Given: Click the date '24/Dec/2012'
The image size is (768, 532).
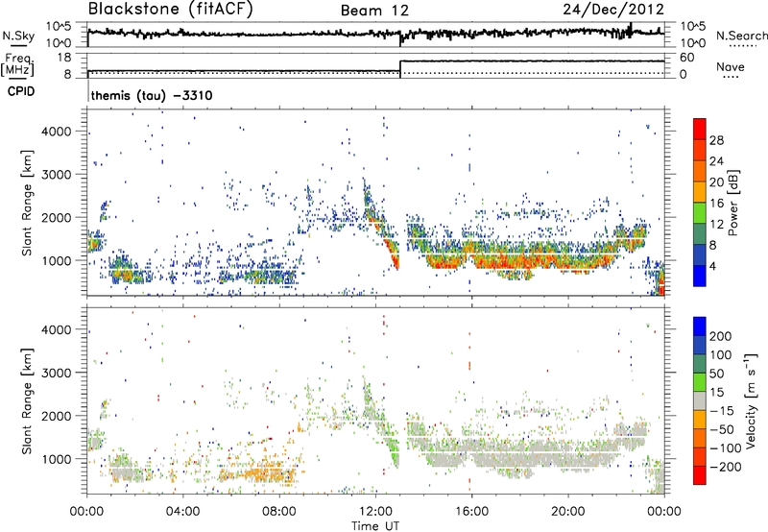Looking at the screenshot, I should (x=613, y=10).
